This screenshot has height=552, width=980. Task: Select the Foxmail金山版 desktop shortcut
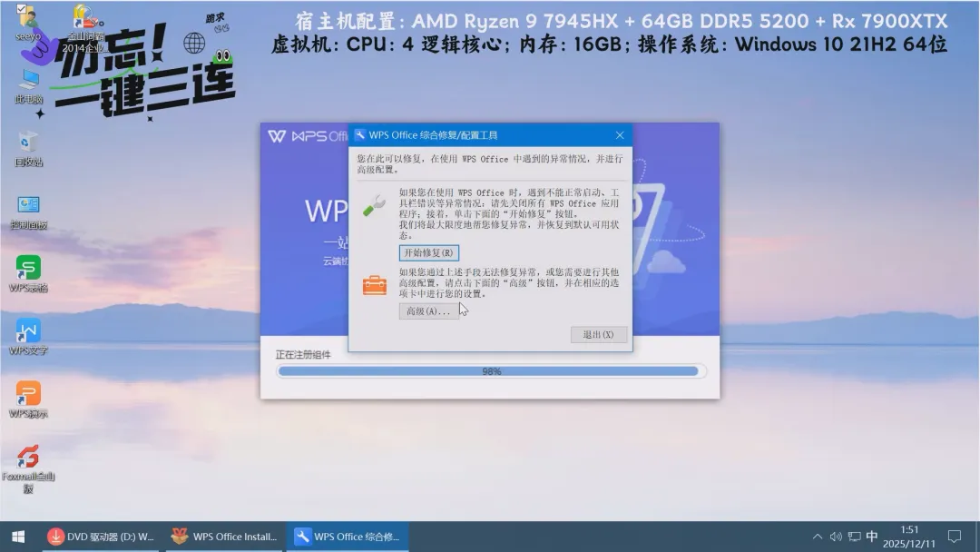pyautogui.click(x=28, y=468)
